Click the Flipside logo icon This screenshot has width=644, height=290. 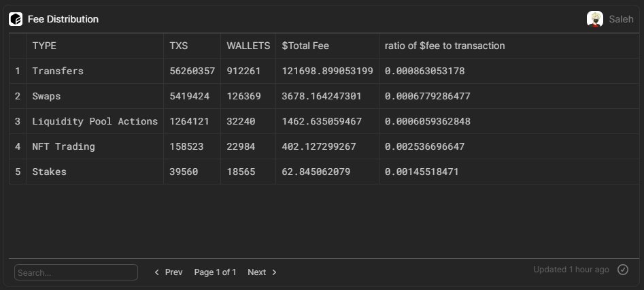16,19
